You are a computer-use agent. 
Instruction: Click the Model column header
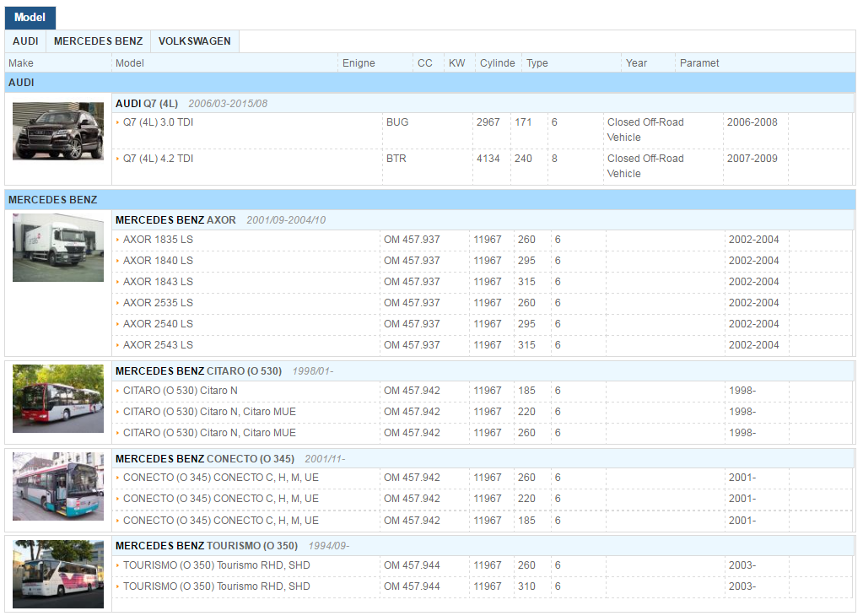pos(224,63)
